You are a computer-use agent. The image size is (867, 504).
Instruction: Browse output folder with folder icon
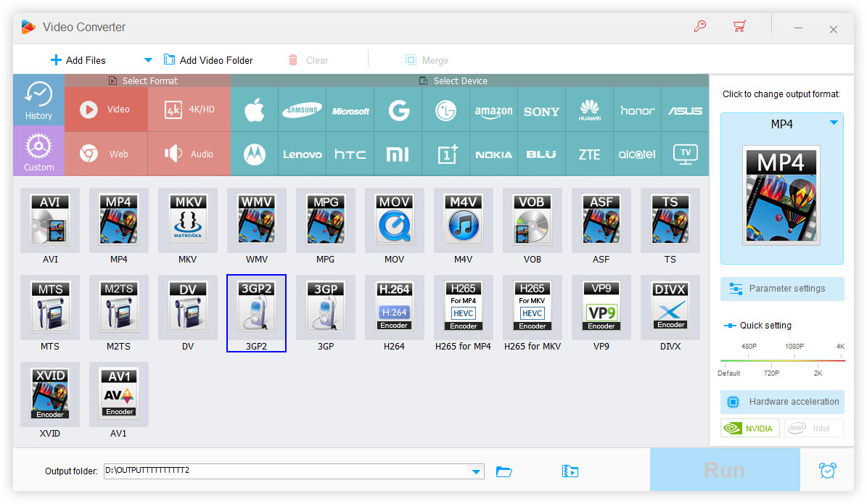[504, 471]
